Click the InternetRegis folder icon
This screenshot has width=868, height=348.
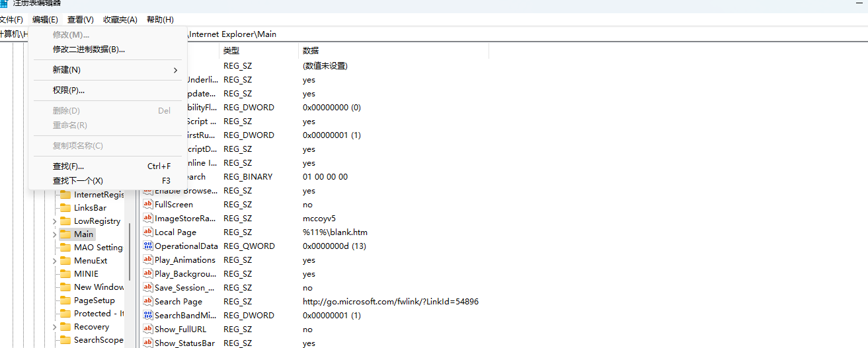[65, 195]
